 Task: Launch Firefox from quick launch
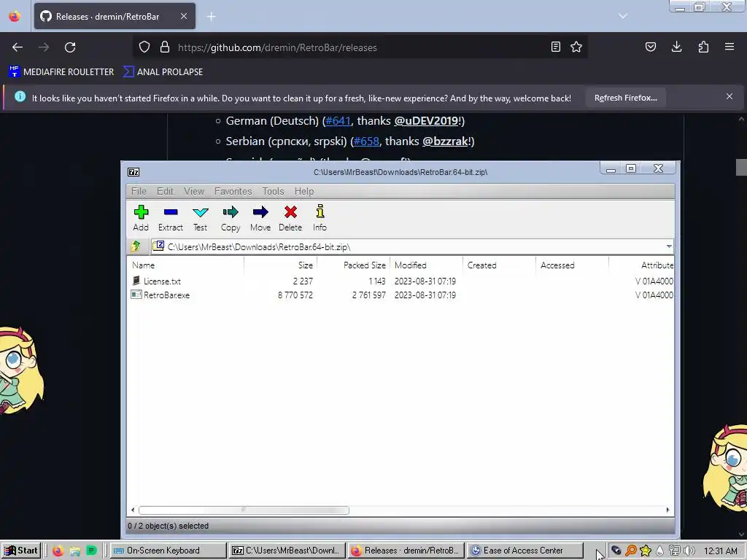click(x=58, y=551)
